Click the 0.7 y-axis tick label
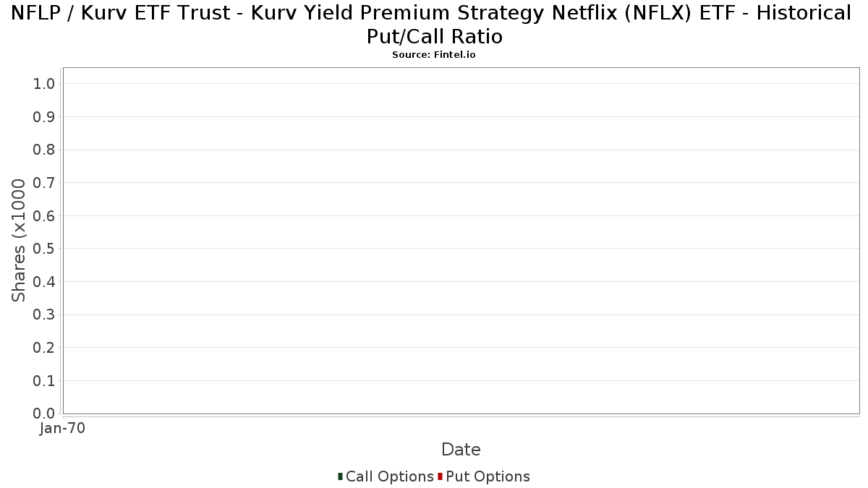The width and height of the screenshot is (868, 488). 44,183
